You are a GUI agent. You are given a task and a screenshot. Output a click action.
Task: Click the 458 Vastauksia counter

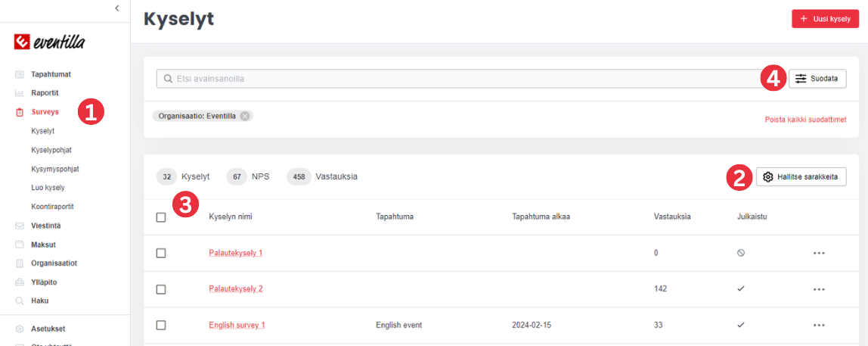pyautogui.click(x=321, y=177)
